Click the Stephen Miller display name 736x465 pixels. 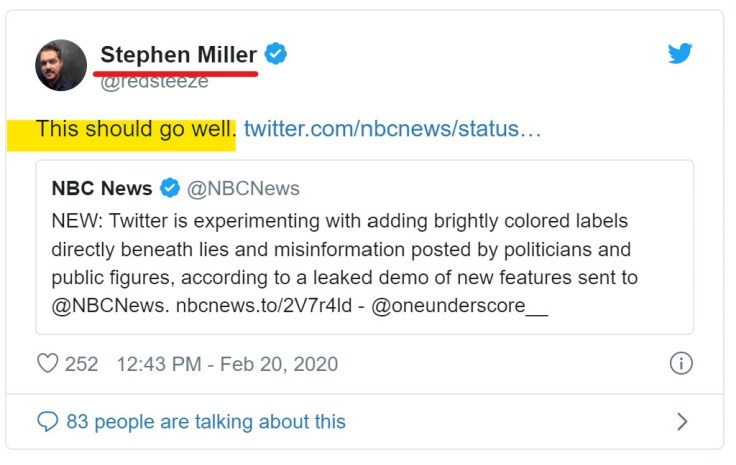pyautogui.click(x=178, y=54)
